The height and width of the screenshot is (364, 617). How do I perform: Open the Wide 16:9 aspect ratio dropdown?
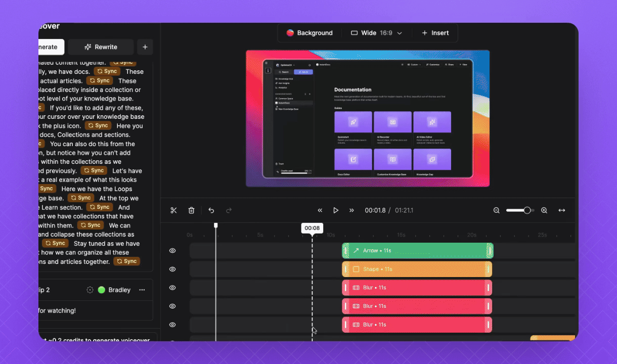(x=377, y=33)
